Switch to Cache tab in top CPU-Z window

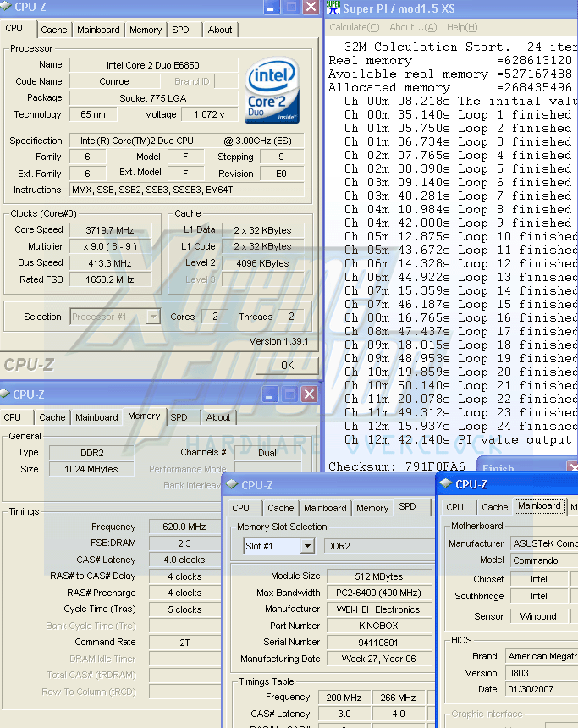coord(54,30)
